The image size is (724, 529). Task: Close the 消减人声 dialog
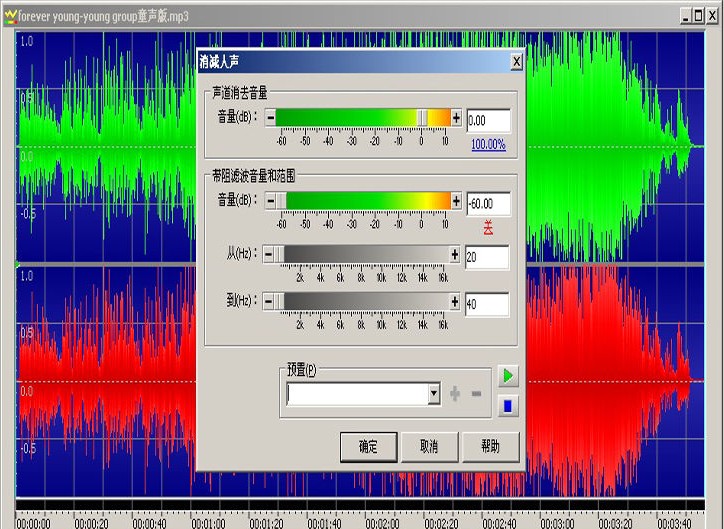coord(517,61)
